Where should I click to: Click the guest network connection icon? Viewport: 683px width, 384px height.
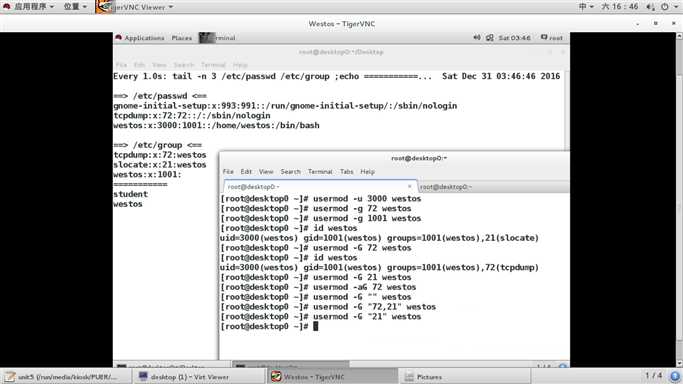490,38
